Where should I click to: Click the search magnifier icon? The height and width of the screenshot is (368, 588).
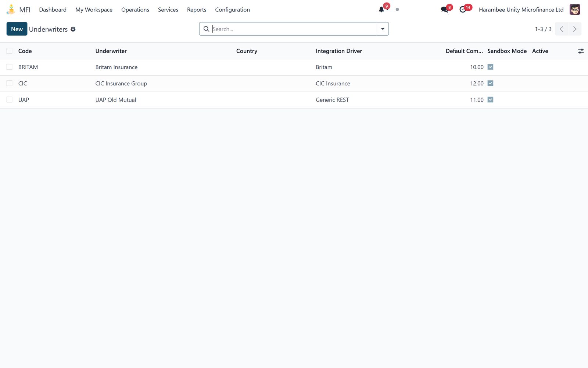coord(207,29)
